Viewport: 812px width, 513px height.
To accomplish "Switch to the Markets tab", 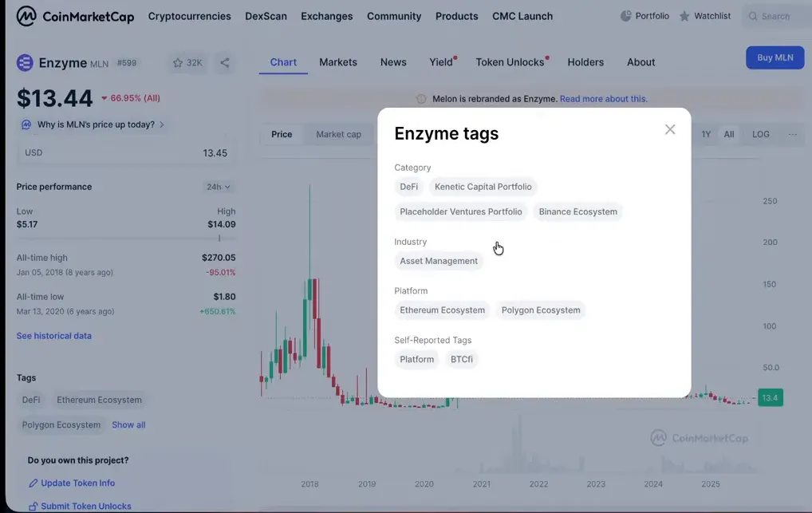I will [338, 62].
